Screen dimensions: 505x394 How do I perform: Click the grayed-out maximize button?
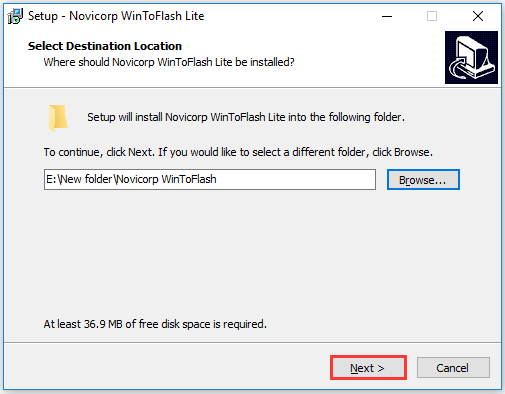click(432, 16)
